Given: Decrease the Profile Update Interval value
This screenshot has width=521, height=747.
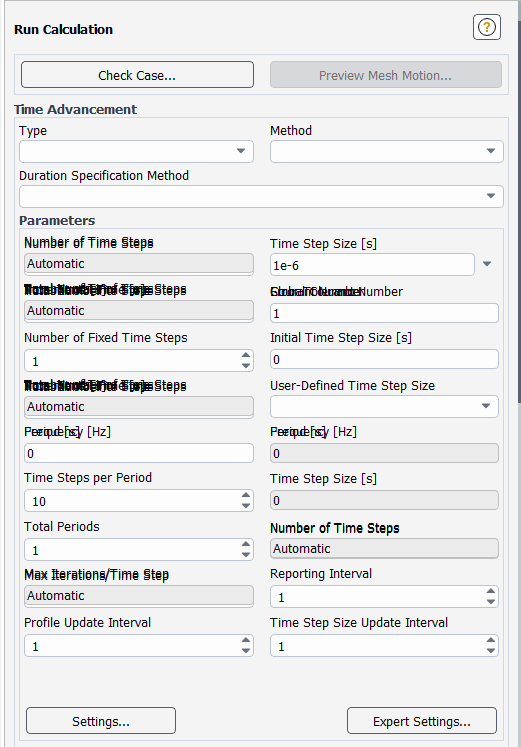Looking at the screenshot, I should pos(246,651).
